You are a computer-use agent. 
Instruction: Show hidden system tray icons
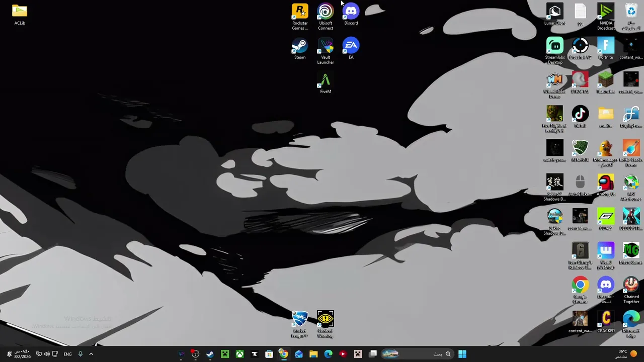pos(91,354)
